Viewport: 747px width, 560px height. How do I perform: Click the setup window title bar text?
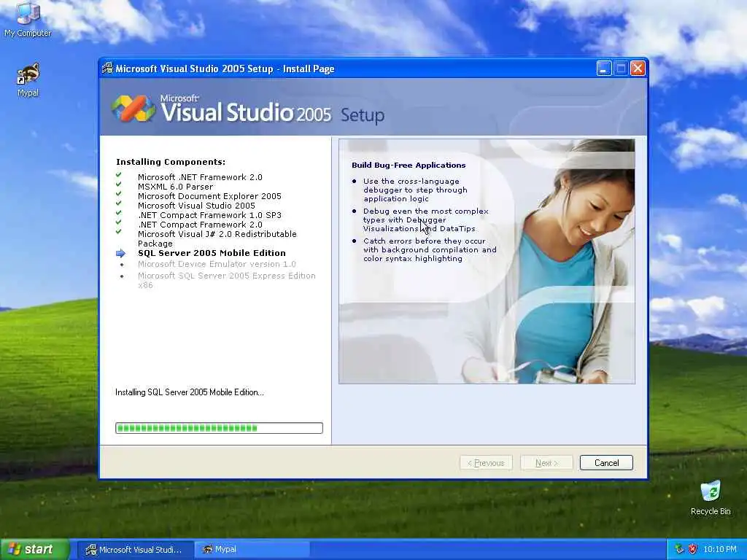click(225, 69)
